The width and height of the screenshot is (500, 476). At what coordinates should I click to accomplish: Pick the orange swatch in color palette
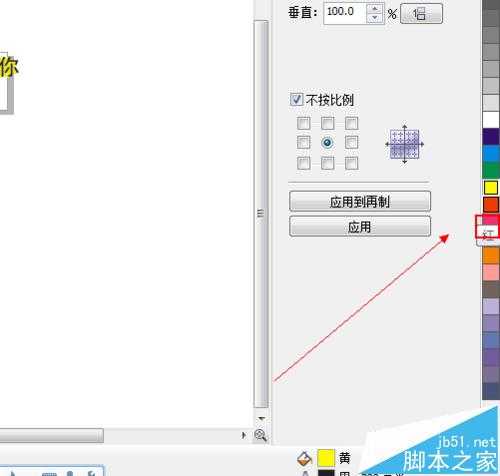(491, 255)
